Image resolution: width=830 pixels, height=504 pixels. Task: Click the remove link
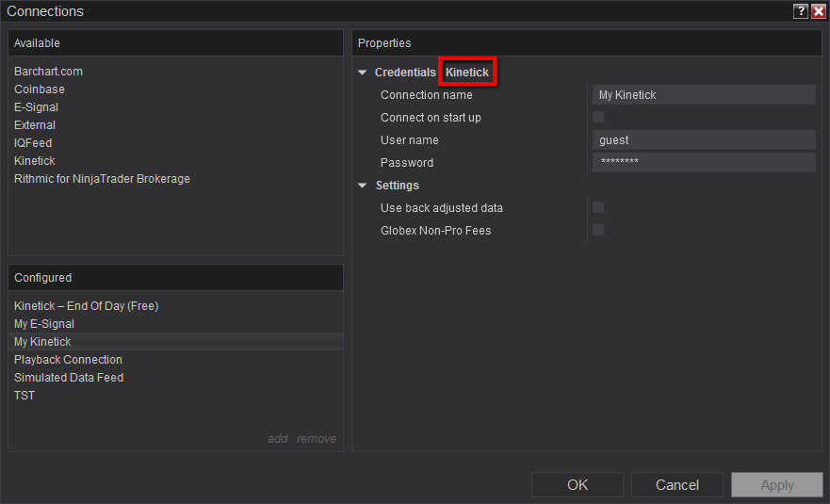pos(317,439)
